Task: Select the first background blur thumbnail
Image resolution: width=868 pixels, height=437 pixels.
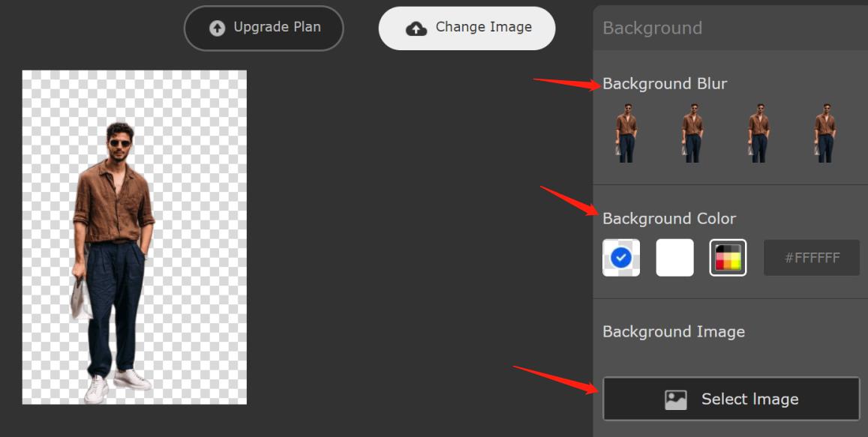Action: (626, 133)
